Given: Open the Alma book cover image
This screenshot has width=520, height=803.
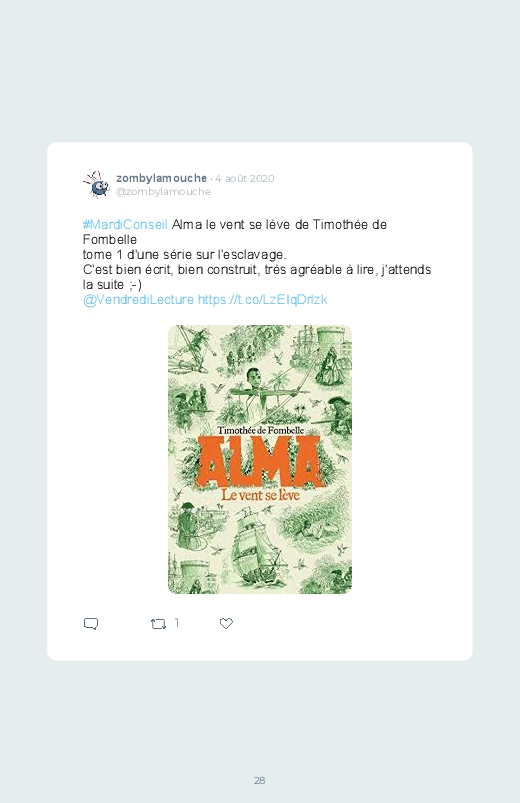Looking at the screenshot, I should pos(260,459).
